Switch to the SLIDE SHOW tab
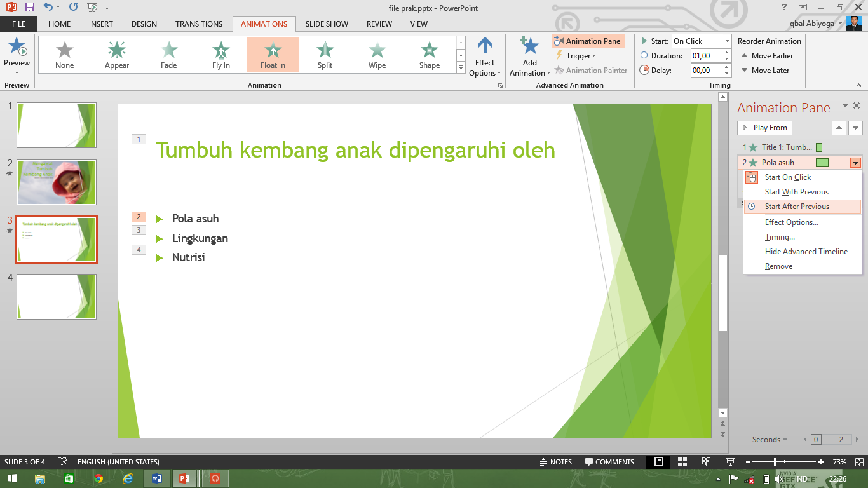This screenshot has height=488, width=868. point(327,24)
